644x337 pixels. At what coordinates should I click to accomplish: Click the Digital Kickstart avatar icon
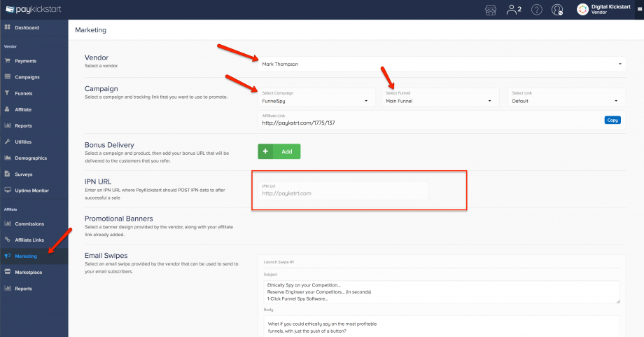coord(582,9)
